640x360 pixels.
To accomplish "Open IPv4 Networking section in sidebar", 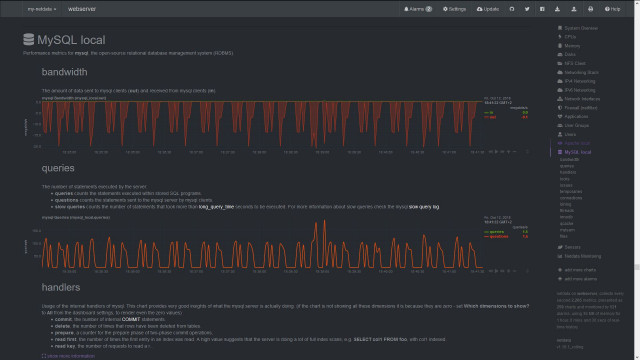I will [580, 81].
